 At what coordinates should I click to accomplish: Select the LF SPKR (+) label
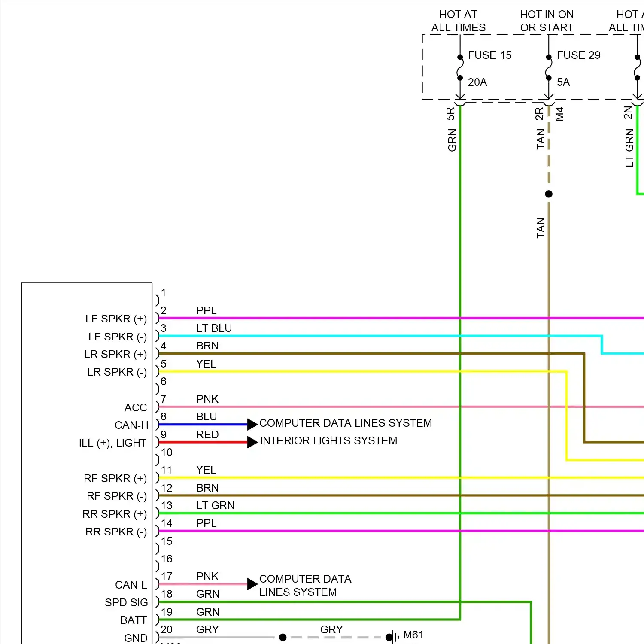pos(116,319)
